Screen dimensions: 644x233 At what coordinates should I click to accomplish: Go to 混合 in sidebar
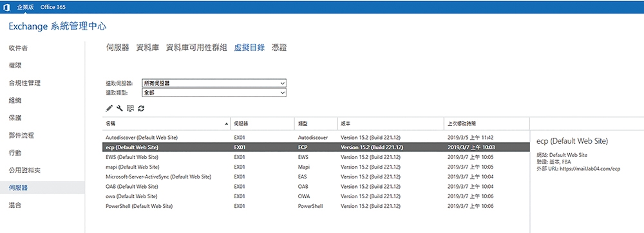tap(15, 205)
